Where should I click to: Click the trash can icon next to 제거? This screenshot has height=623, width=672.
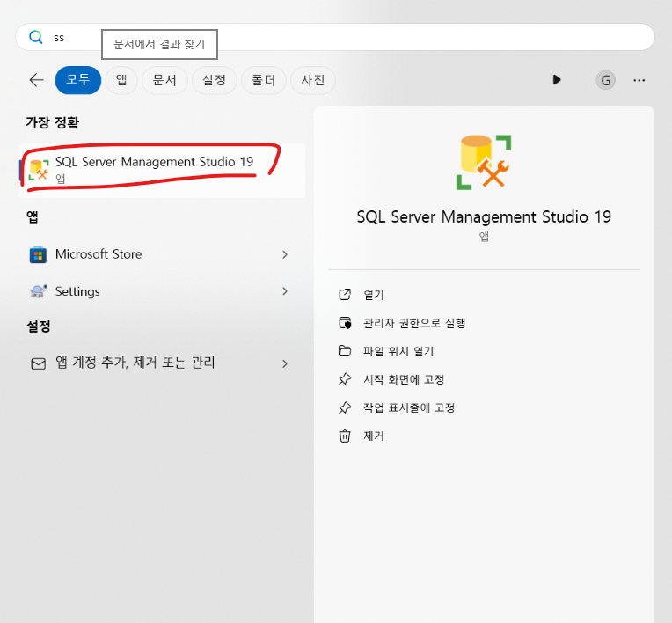[x=345, y=436]
